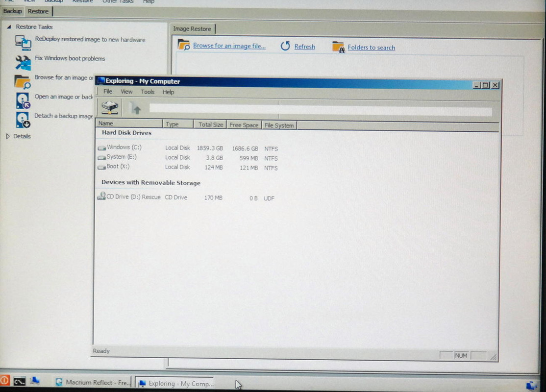Click the 1859.3 GB total size value

click(210, 148)
